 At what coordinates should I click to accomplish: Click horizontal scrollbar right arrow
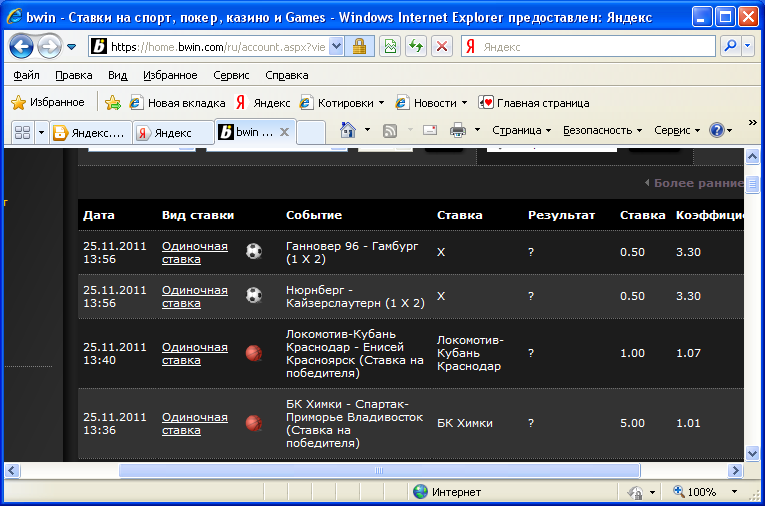735,470
